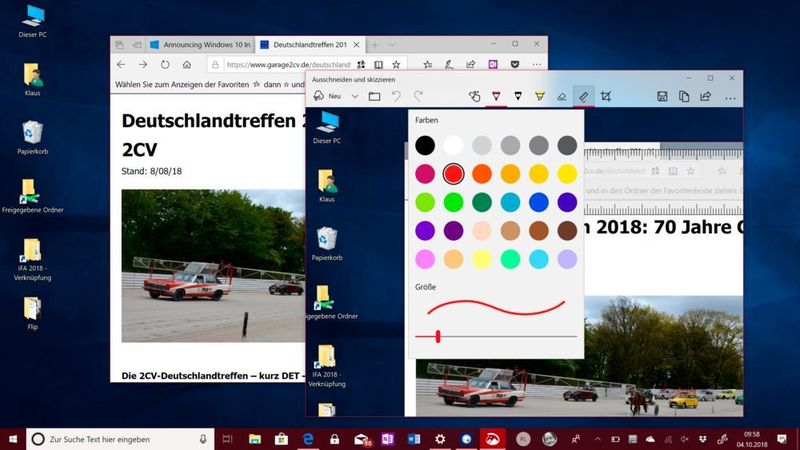This screenshot has width=800, height=450.
Task: Click the OneNote clipper extension in Edge
Action: (x=493, y=65)
